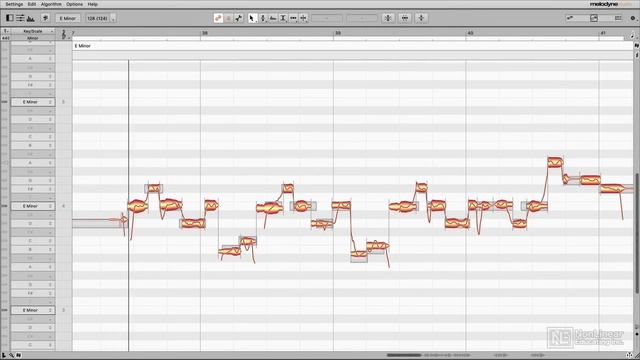Toggle the second greyed blob display button
The height and width of the screenshot is (360, 640).
pos(229,18)
